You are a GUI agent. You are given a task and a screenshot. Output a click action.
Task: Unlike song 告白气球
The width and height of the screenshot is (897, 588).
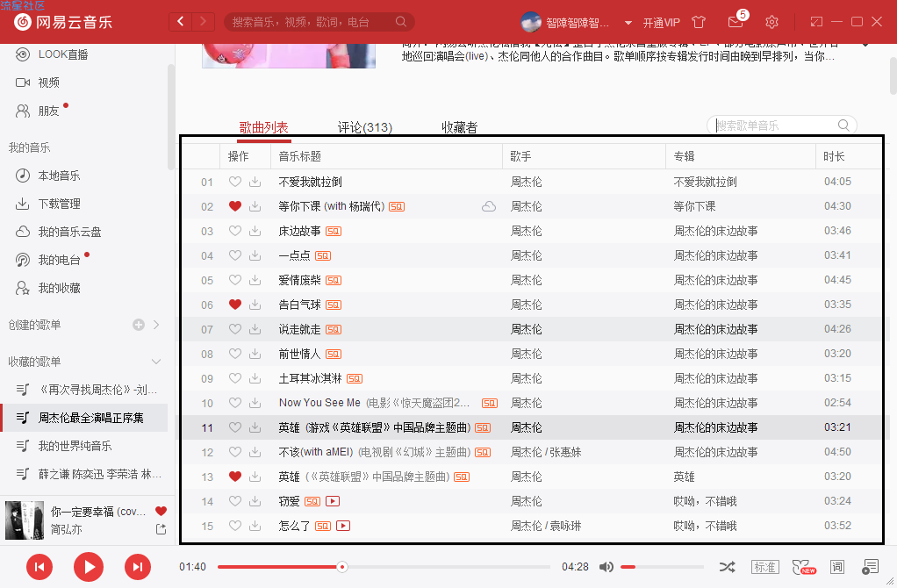[x=235, y=305]
